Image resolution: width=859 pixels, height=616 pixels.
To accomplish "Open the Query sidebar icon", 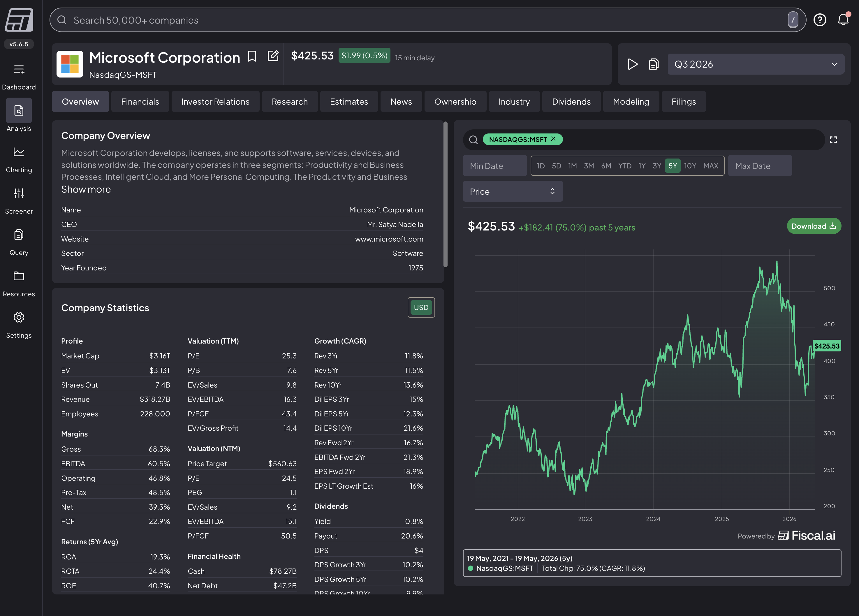I will tap(19, 235).
